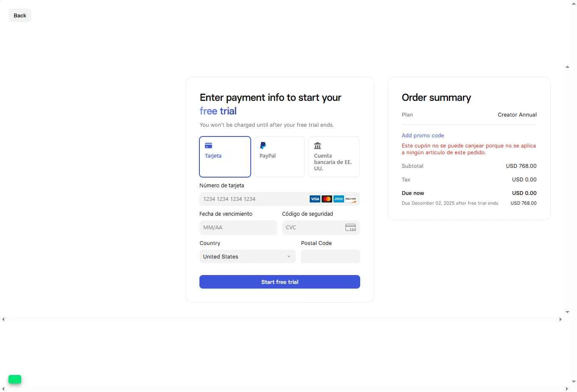
Task: Click the Postal Code input field
Action: point(331,257)
